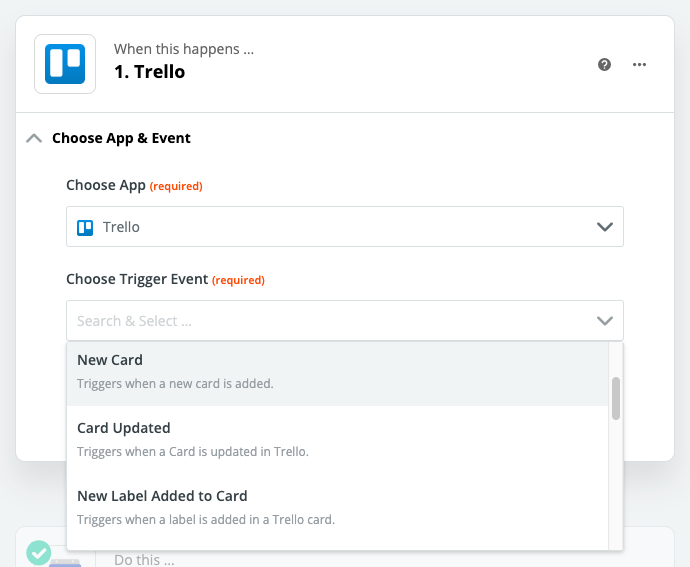Click the When this happens ... label
The image size is (690, 567).
[184, 49]
